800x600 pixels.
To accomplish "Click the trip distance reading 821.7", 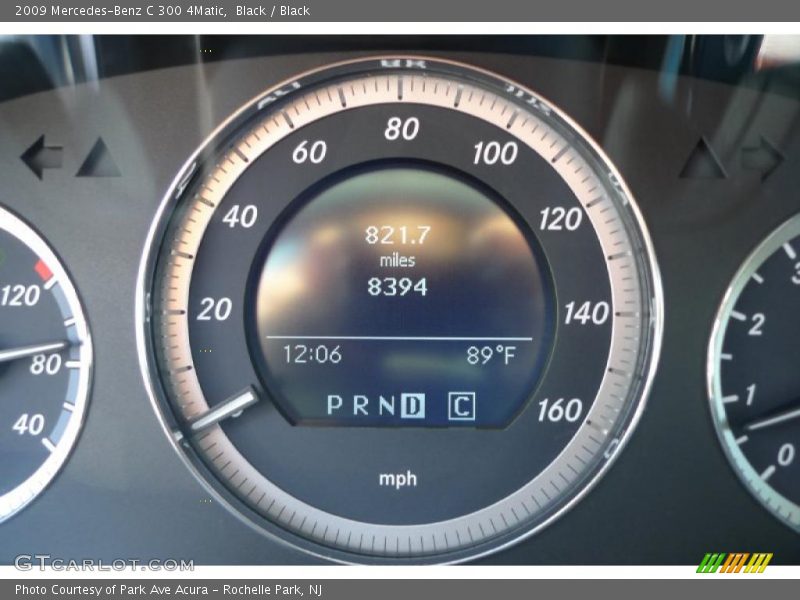I will pyautogui.click(x=398, y=235).
